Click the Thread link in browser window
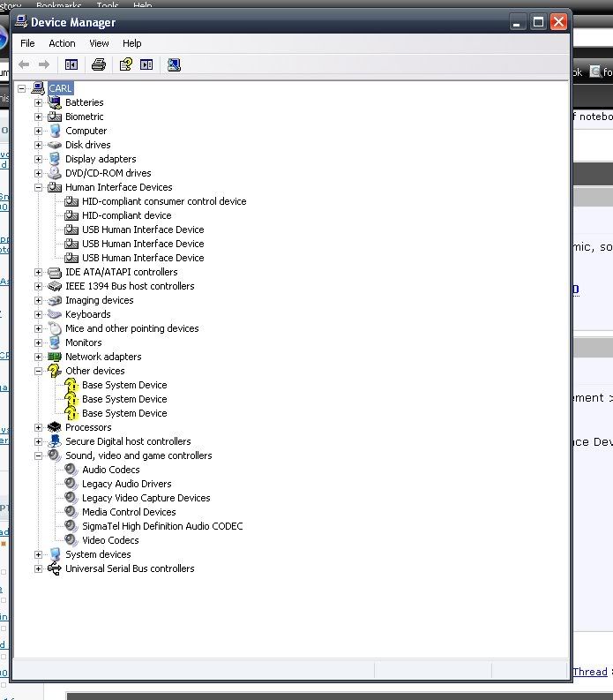This screenshot has height=700, width=613. pyautogui.click(x=590, y=672)
